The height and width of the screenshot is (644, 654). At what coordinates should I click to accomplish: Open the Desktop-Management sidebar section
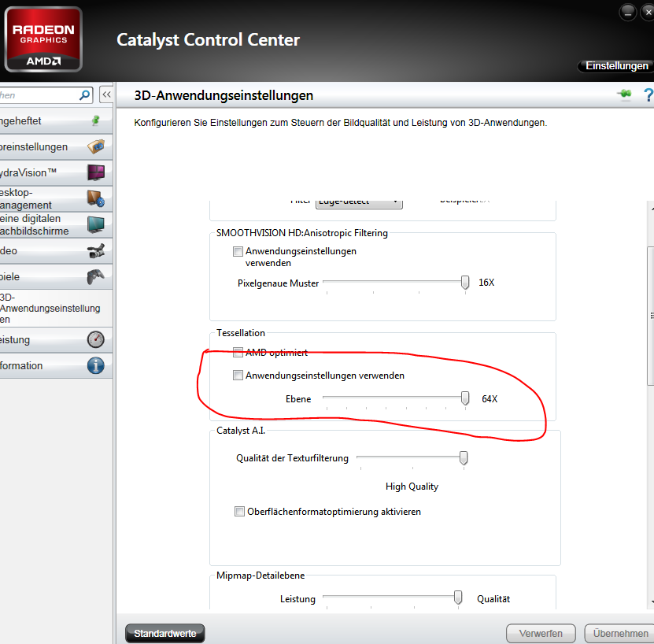coord(56,198)
